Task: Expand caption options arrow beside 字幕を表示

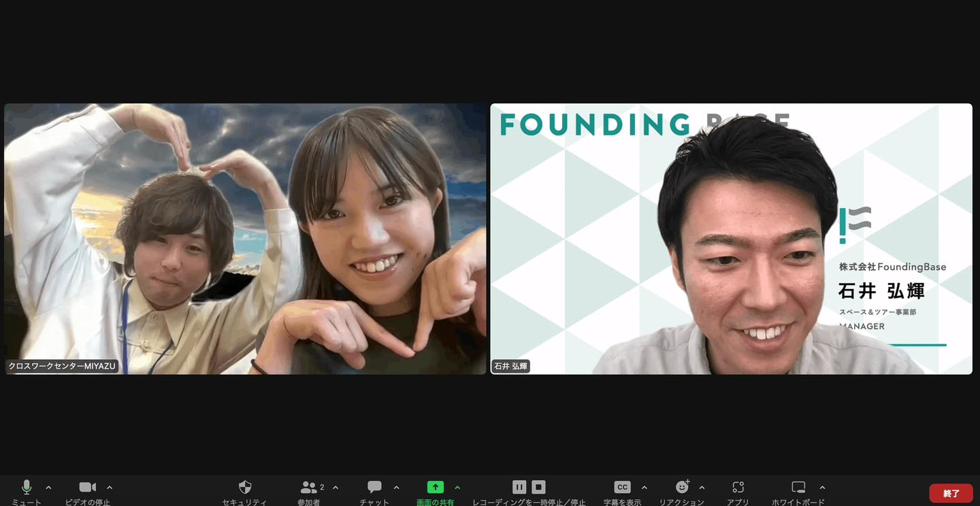Action: (x=644, y=487)
